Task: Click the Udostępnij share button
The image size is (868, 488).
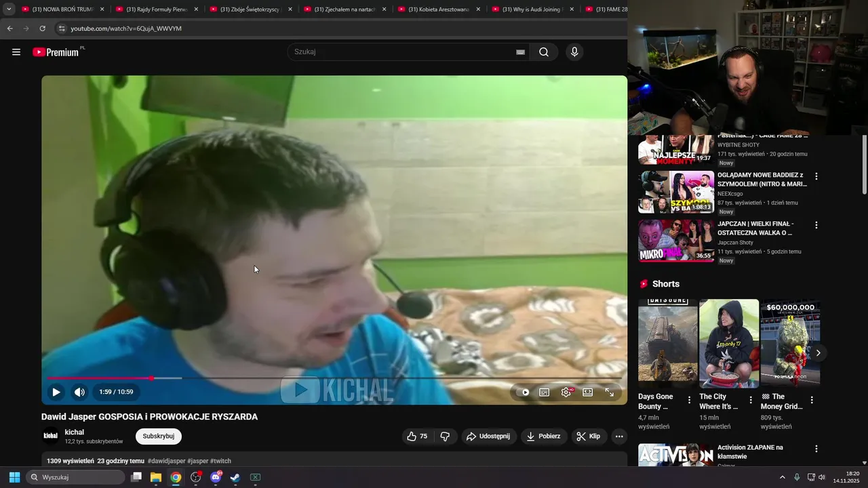Action: click(488, 436)
